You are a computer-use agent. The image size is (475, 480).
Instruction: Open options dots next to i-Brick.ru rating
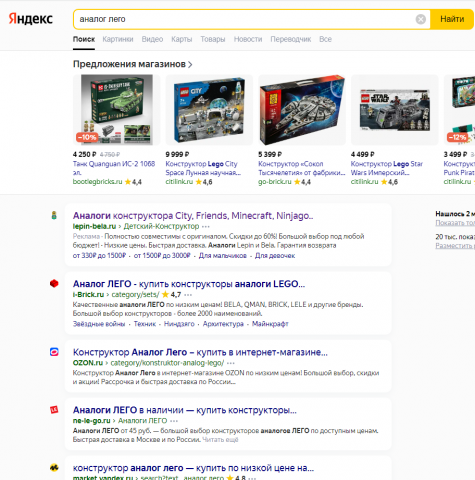pyautogui.click(x=188, y=295)
